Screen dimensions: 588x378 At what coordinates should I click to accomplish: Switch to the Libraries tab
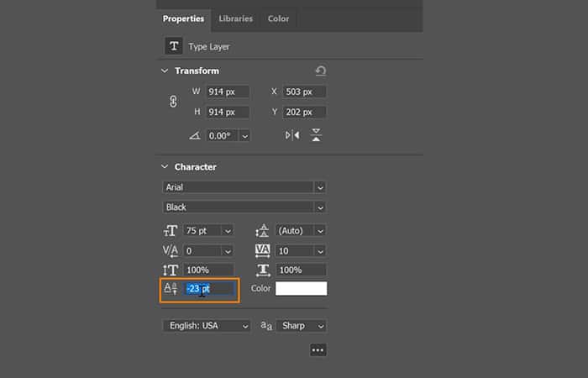click(x=235, y=18)
